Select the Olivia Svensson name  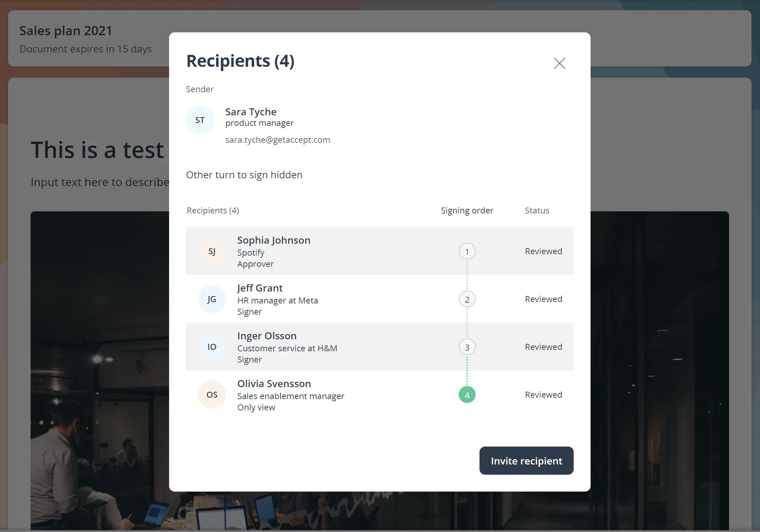click(274, 384)
